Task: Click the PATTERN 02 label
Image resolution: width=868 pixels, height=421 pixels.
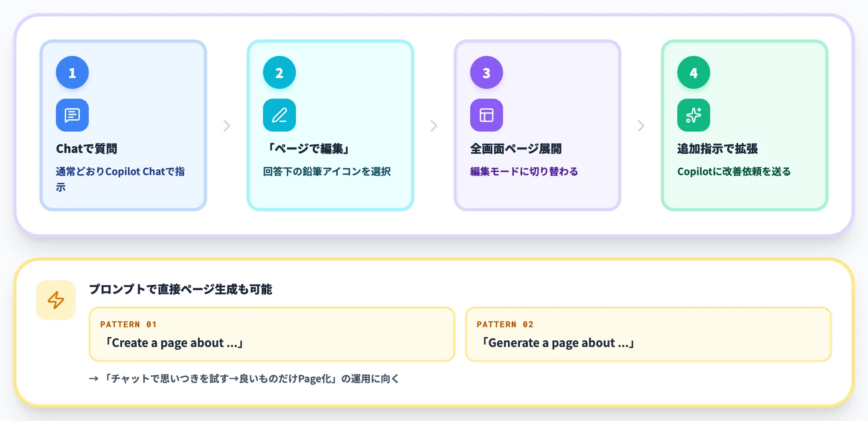Action: tap(505, 324)
